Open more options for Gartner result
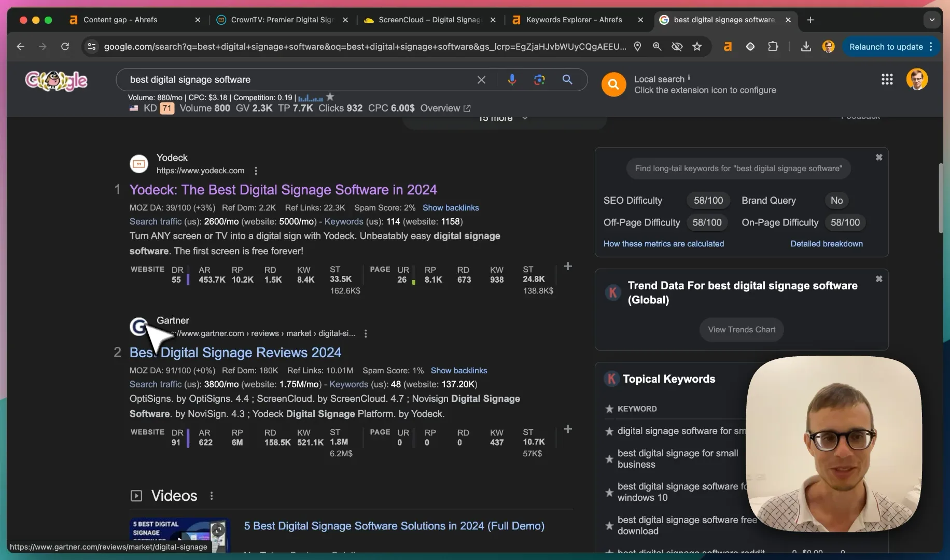The height and width of the screenshot is (560, 950). click(x=366, y=333)
